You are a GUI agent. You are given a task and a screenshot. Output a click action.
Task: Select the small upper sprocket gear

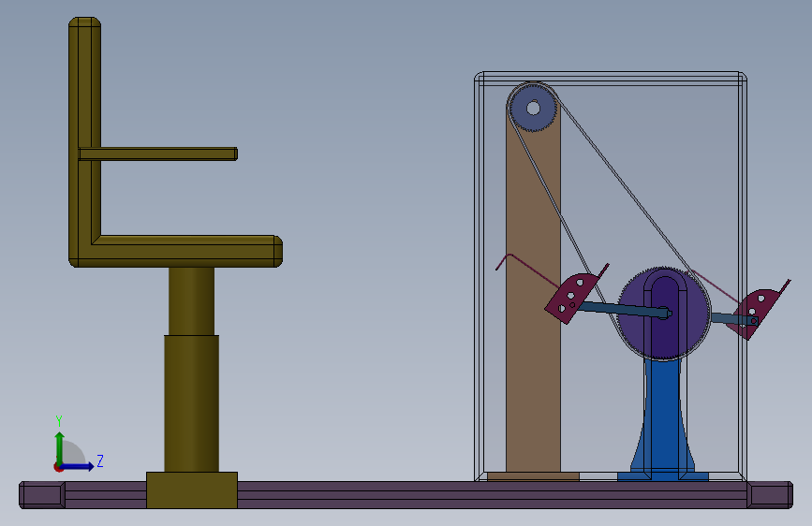[533, 109]
